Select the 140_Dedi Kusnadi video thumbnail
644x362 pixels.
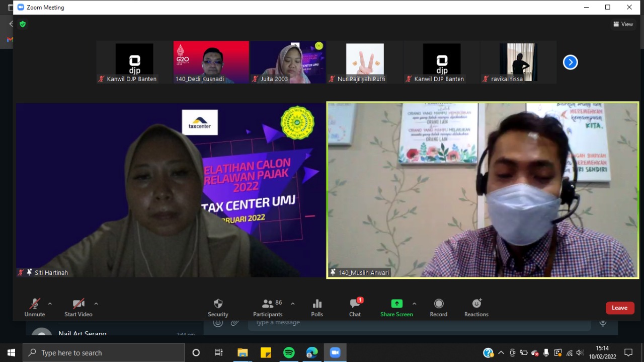coord(211,62)
